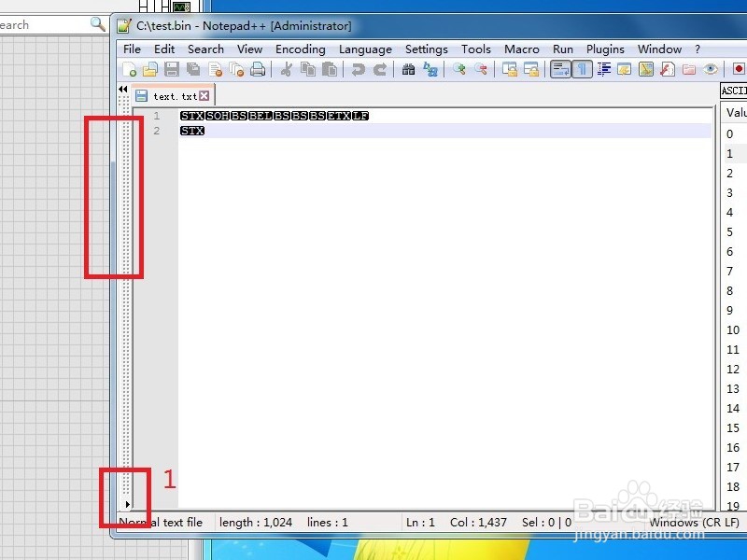Click the 'Sel : 0 | 0' status entry
Image resolution: width=747 pixels, height=560 pixels.
point(546,523)
